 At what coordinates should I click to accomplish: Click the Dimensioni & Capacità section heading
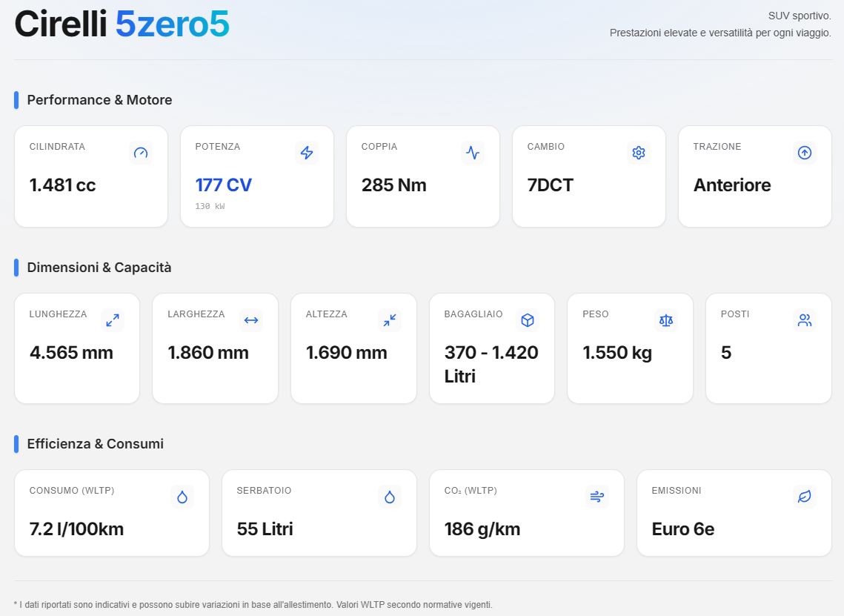tap(99, 268)
